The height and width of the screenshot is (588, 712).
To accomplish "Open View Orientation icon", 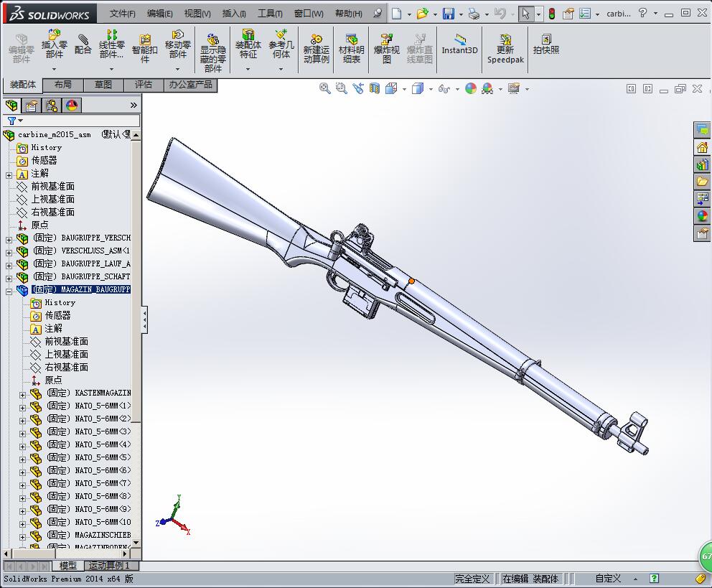I will pos(391,88).
